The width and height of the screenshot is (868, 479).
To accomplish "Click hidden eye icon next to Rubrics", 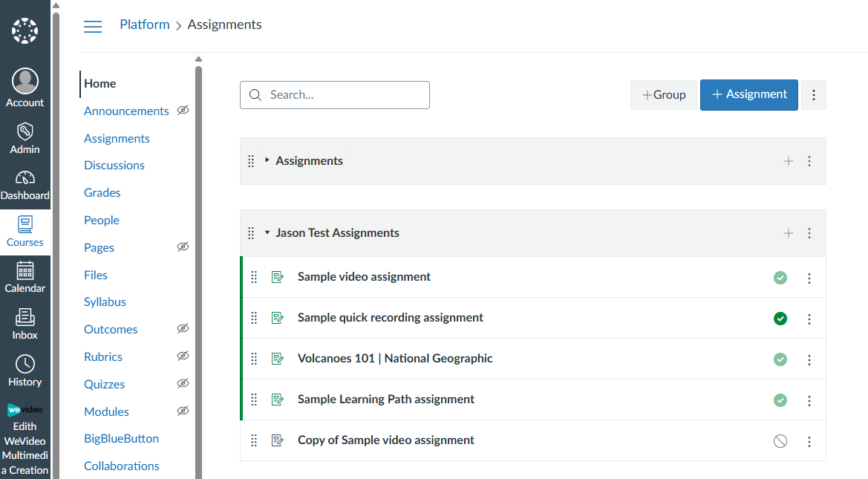I will tap(183, 356).
